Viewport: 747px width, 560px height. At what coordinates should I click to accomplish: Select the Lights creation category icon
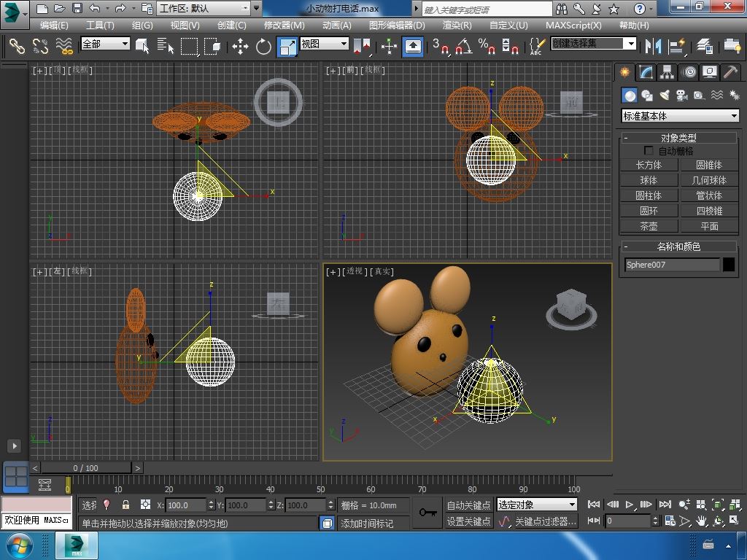click(x=664, y=96)
